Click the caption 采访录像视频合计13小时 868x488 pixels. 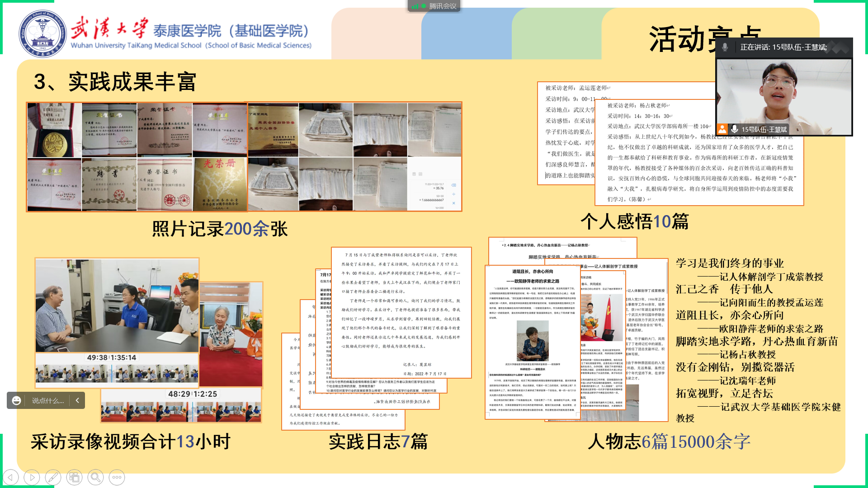pos(131,441)
